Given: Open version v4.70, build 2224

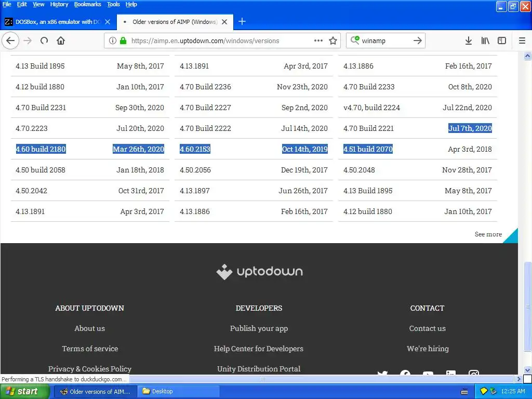Looking at the screenshot, I should click(371, 108).
